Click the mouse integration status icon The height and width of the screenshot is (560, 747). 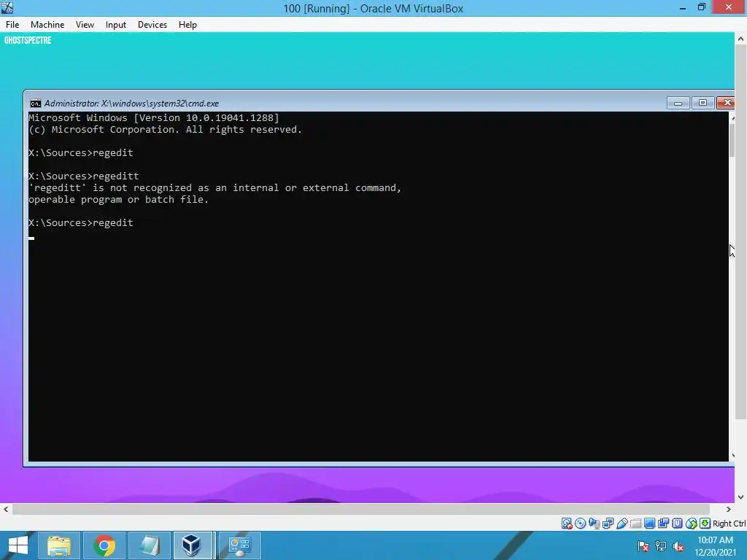692,524
